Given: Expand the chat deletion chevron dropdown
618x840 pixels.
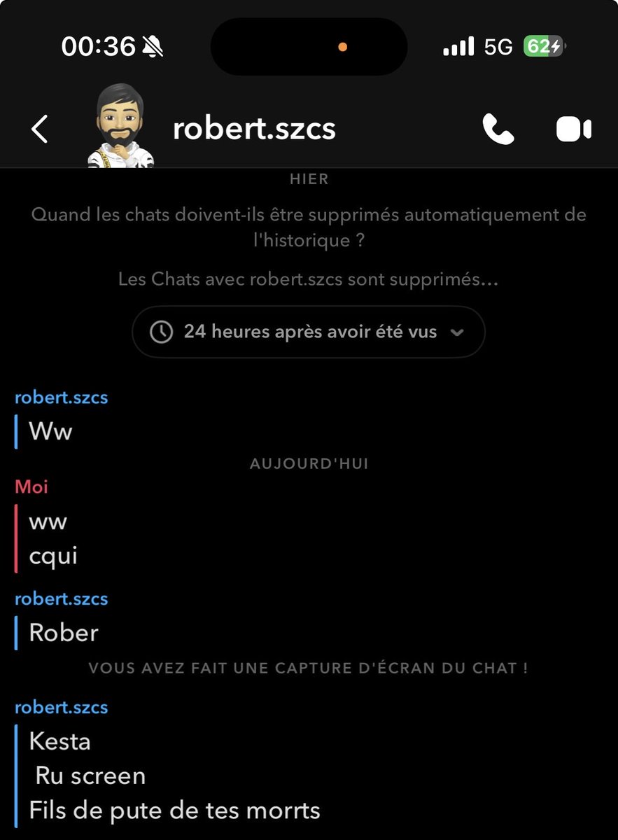Looking at the screenshot, I should 457,332.
